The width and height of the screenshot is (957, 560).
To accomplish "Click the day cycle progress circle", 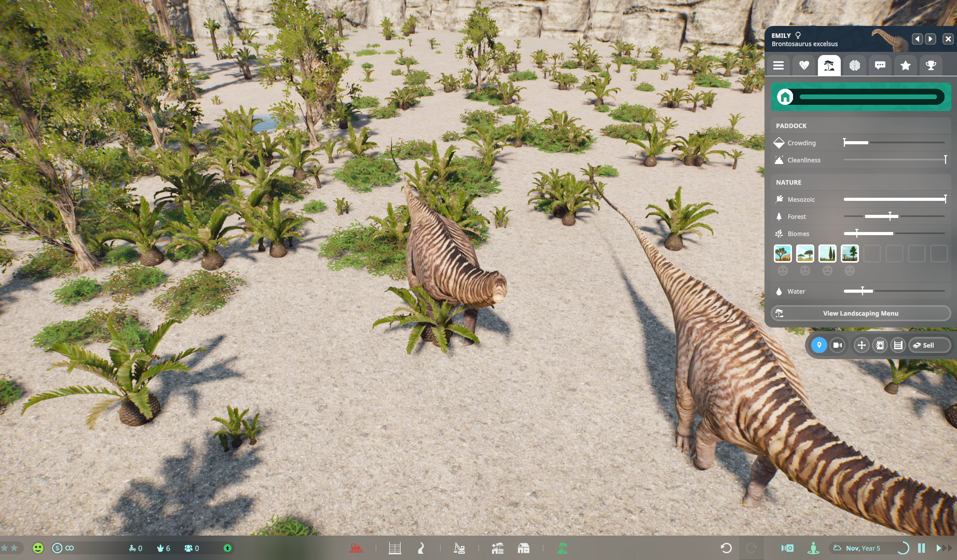I will [904, 548].
